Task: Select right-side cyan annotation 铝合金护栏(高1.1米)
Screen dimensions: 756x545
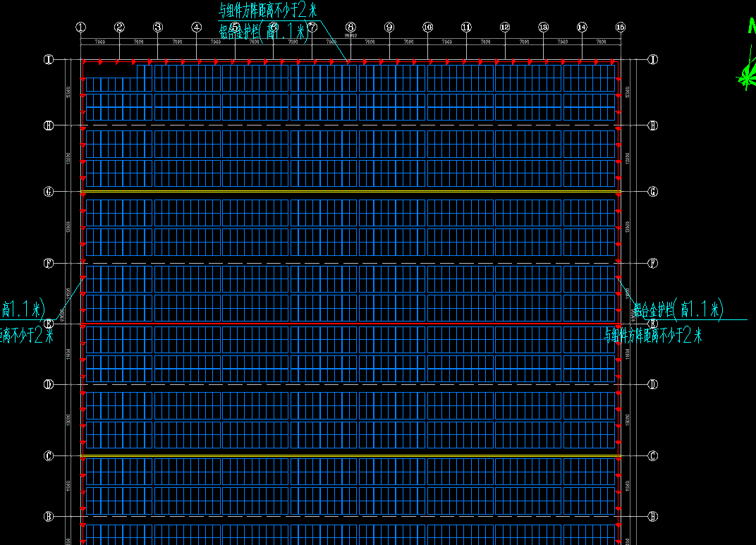Action: click(678, 309)
